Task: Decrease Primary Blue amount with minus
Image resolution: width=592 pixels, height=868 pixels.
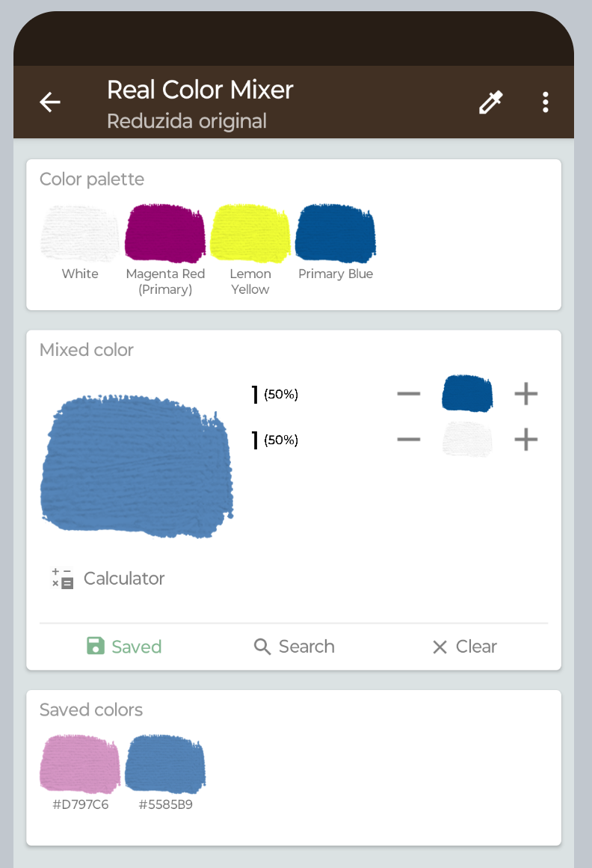Action: pos(409,394)
